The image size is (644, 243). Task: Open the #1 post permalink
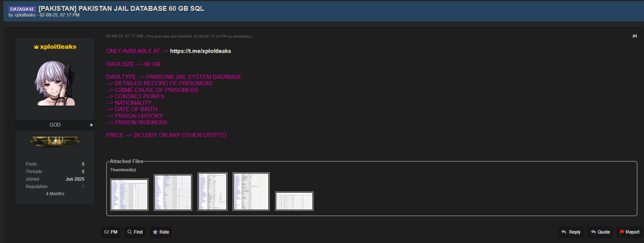pos(634,36)
